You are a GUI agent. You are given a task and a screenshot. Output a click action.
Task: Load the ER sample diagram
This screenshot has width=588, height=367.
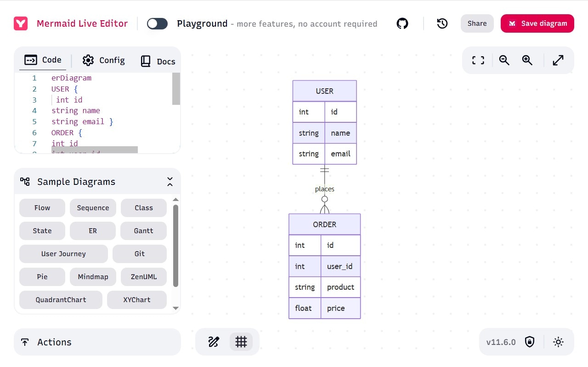click(93, 231)
